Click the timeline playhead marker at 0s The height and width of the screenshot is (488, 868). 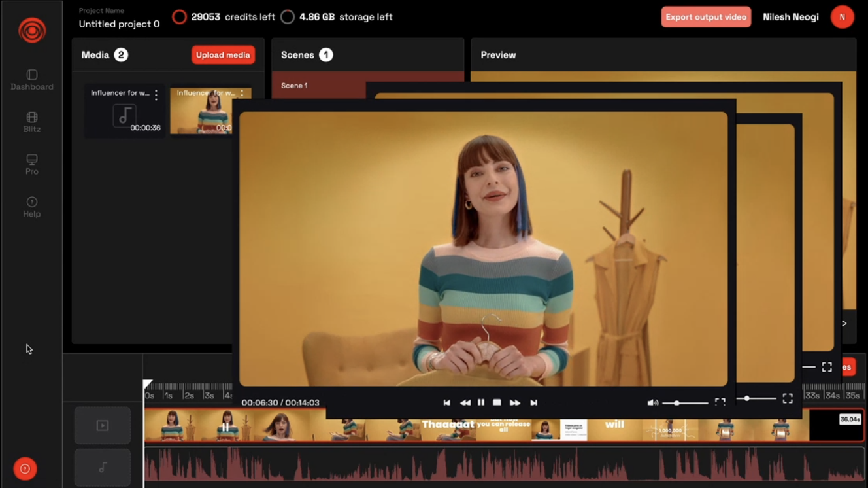point(147,385)
